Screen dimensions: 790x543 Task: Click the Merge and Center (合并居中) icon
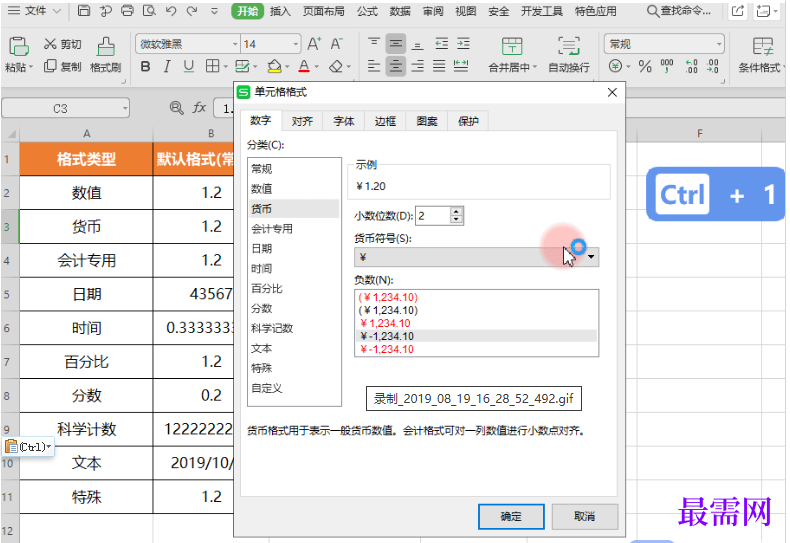(512, 47)
